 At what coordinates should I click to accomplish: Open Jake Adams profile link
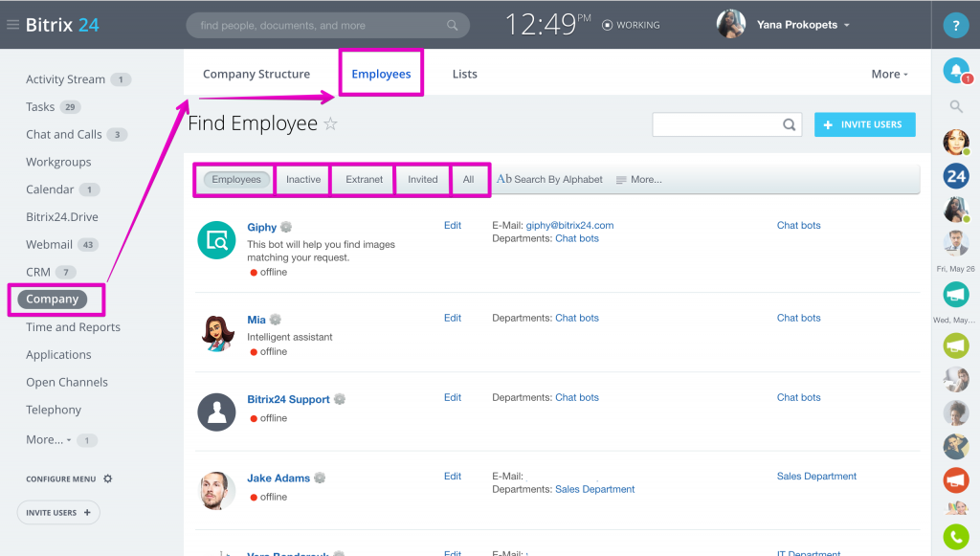pyautogui.click(x=278, y=478)
